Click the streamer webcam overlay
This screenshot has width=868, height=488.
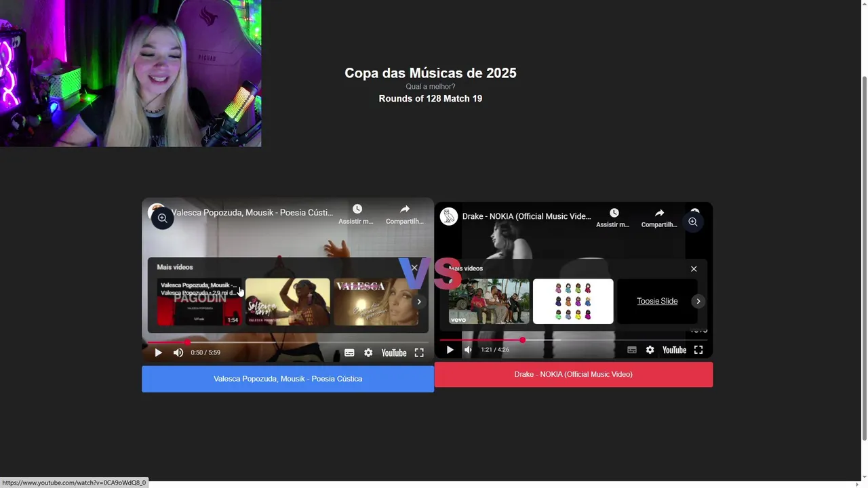pyautogui.click(x=130, y=73)
